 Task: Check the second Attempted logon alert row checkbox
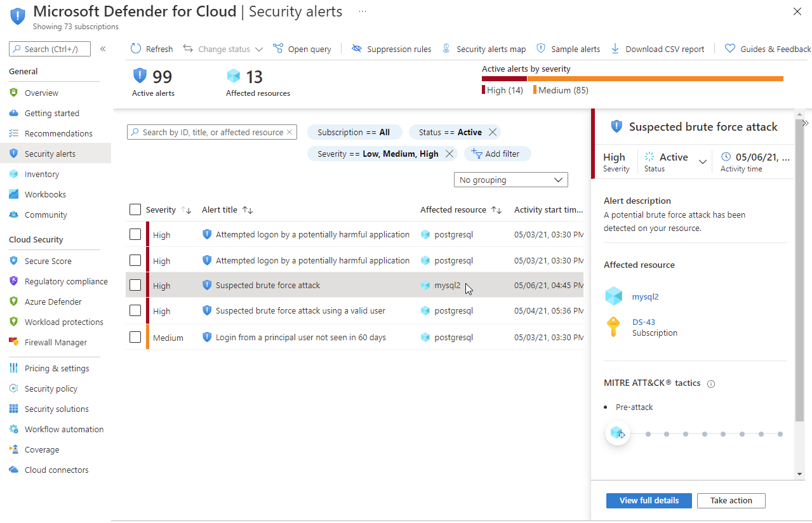tap(135, 260)
